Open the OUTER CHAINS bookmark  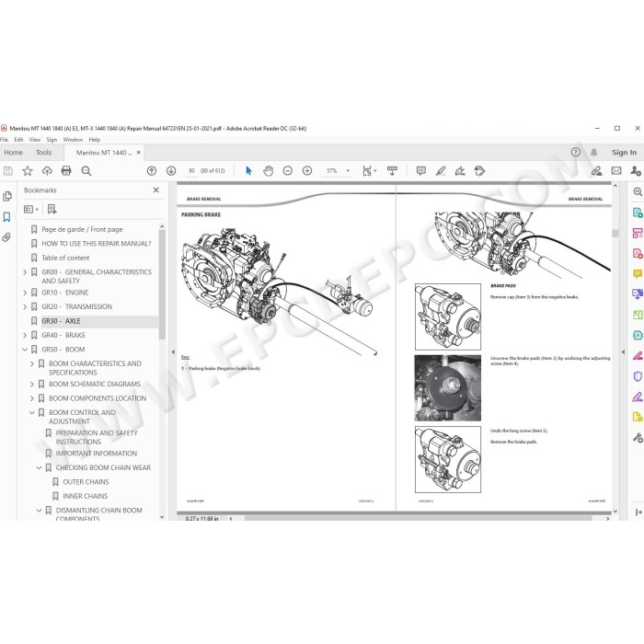coord(86,482)
